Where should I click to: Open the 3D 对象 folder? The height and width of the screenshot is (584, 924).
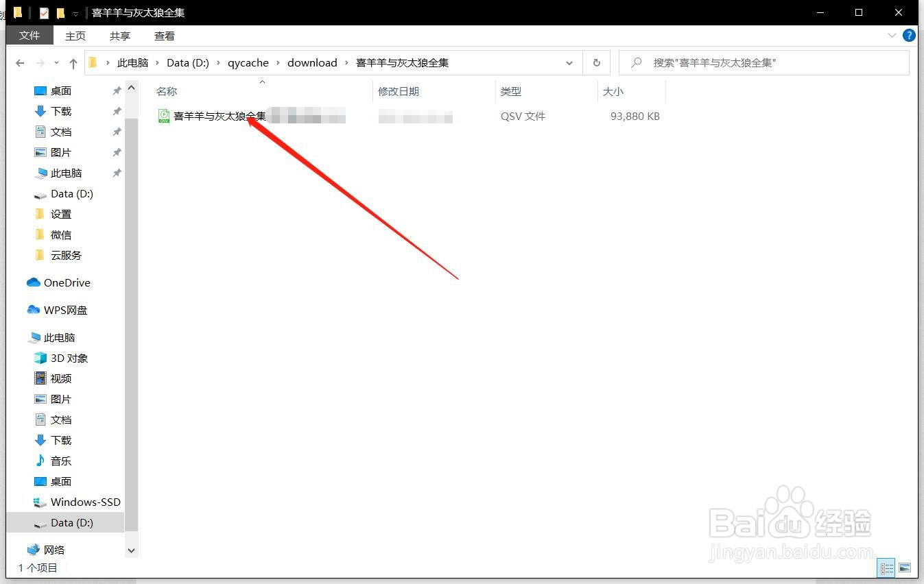point(69,358)
